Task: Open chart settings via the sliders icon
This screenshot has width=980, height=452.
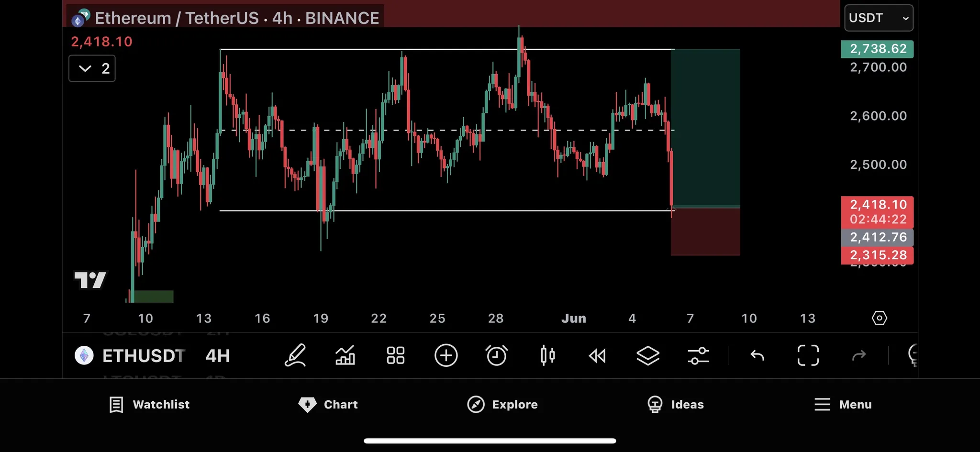Action: pos(698,355)
